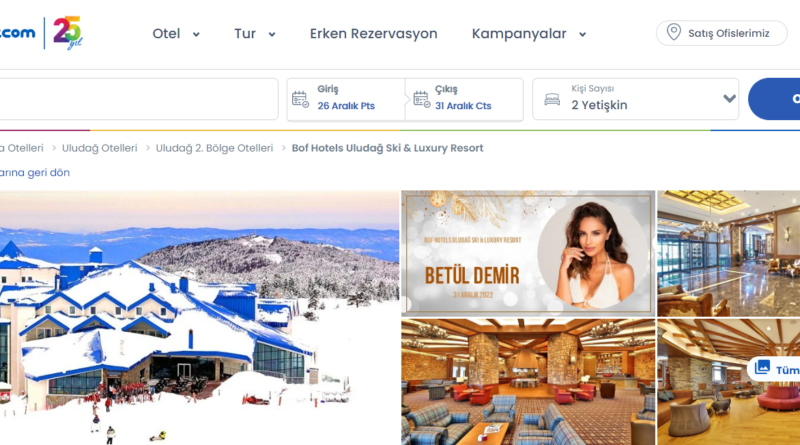Viewport: 800px width, 445px height.
Task: Click the 25 yıl anniversary logo
Action: [68, 33]
